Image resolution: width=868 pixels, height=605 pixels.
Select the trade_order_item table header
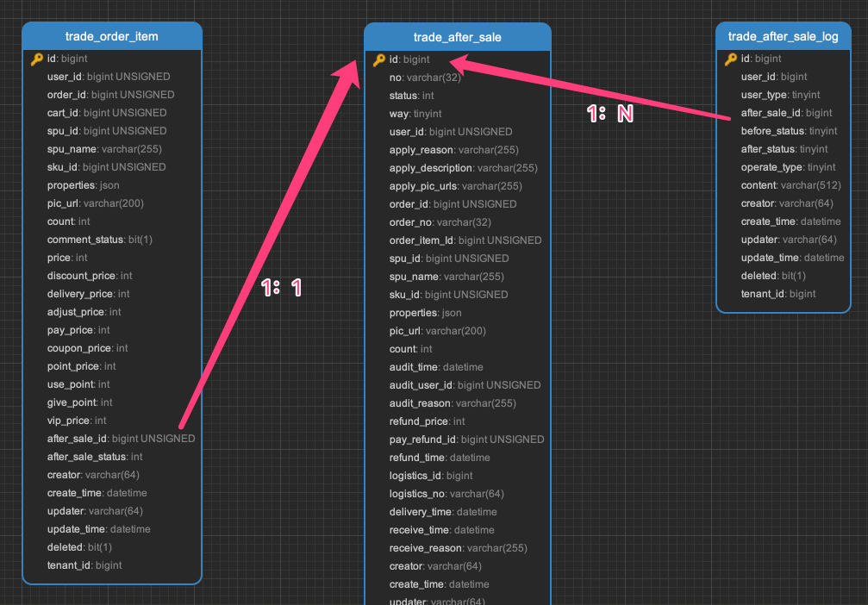click(x=112, y=36)
